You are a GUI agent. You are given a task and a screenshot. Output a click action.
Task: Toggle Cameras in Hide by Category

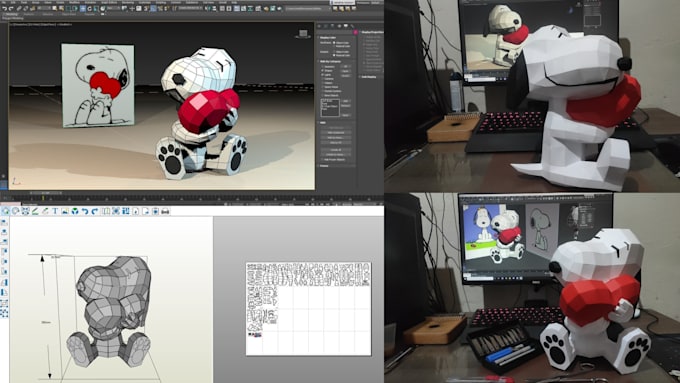[x=322, y=79]
